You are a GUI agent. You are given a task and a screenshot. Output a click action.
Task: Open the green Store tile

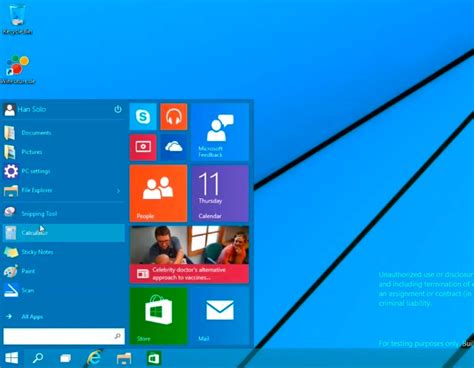click(x=158, y=316)
